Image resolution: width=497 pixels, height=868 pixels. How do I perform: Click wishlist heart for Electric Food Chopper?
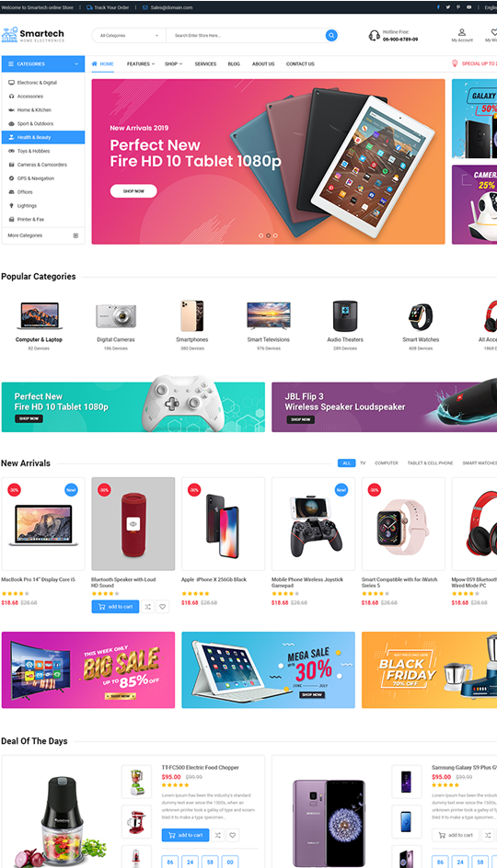[233, 835]
